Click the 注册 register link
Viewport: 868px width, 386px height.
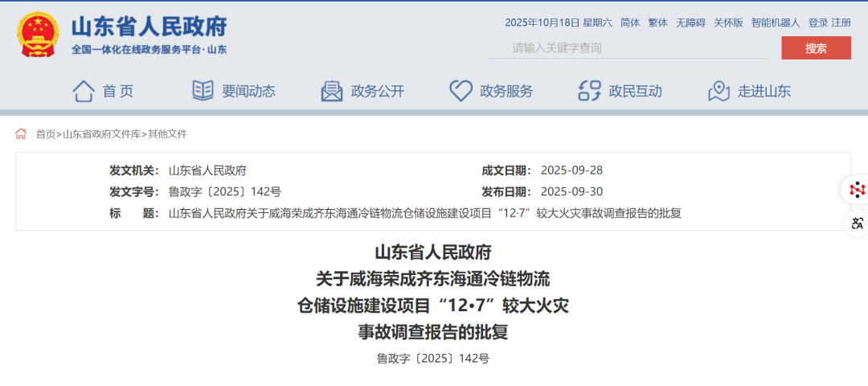[841, 23]
